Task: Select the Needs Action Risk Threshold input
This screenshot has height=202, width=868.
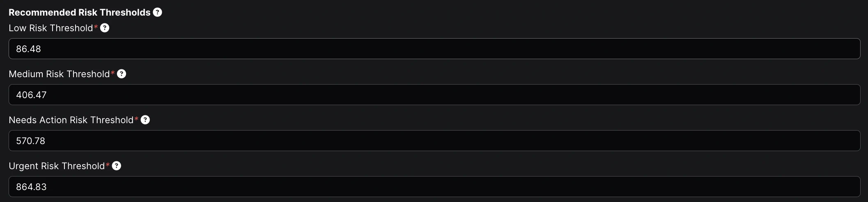Action: pos(434,141)
